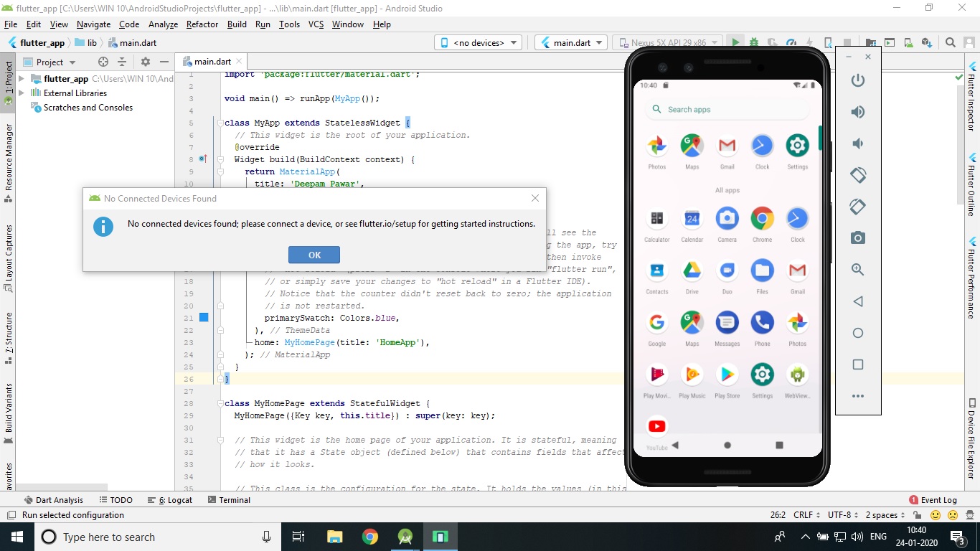Click the emulator Rotate Left button
This screenshot has height=551, width=980.
(858, 175)
